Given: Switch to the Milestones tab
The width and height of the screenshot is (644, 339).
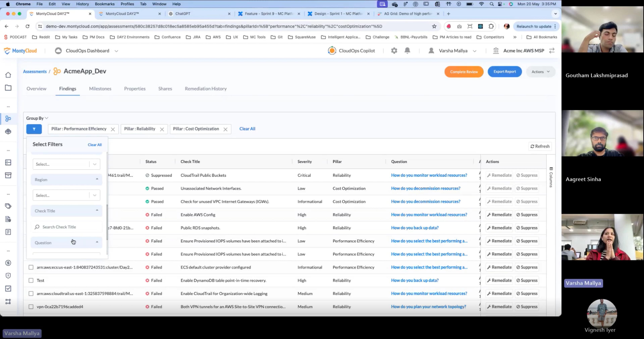Looking at the screenshot, I should 100,89.
